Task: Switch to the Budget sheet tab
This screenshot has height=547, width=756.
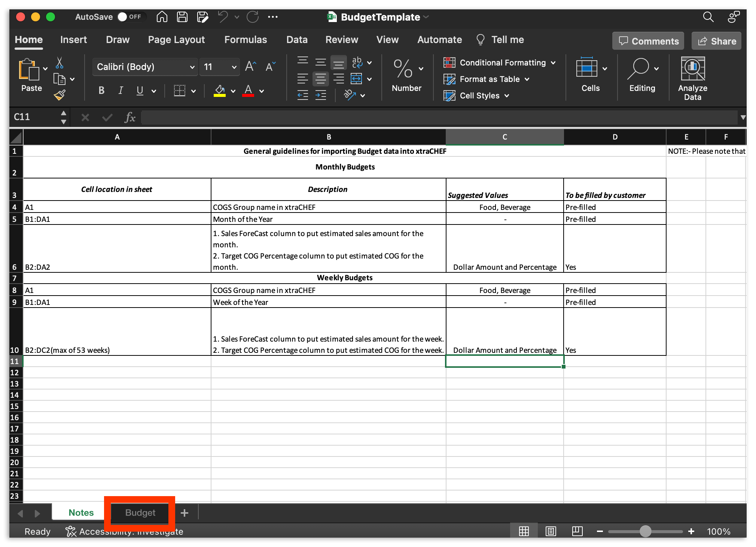Action: [140, 513]
